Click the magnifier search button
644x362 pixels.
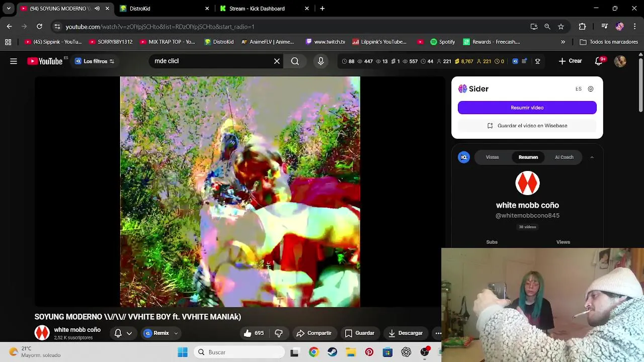[x=295, y=61]
